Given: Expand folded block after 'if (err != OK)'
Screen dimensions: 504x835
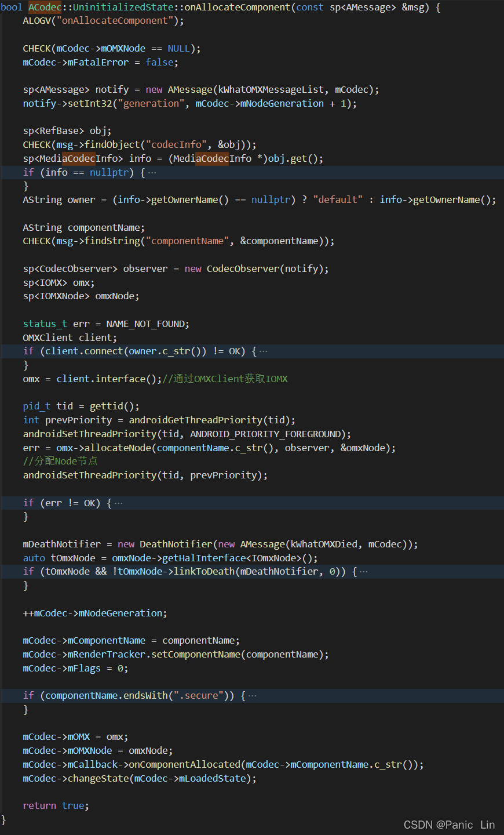Looking at the screenshot, I should coord(119,503).
